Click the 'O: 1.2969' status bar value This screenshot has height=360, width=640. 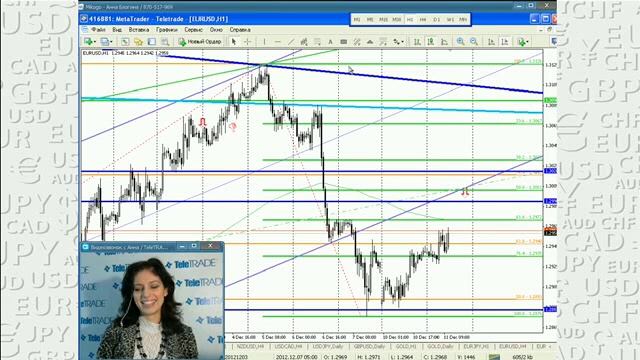336,357
